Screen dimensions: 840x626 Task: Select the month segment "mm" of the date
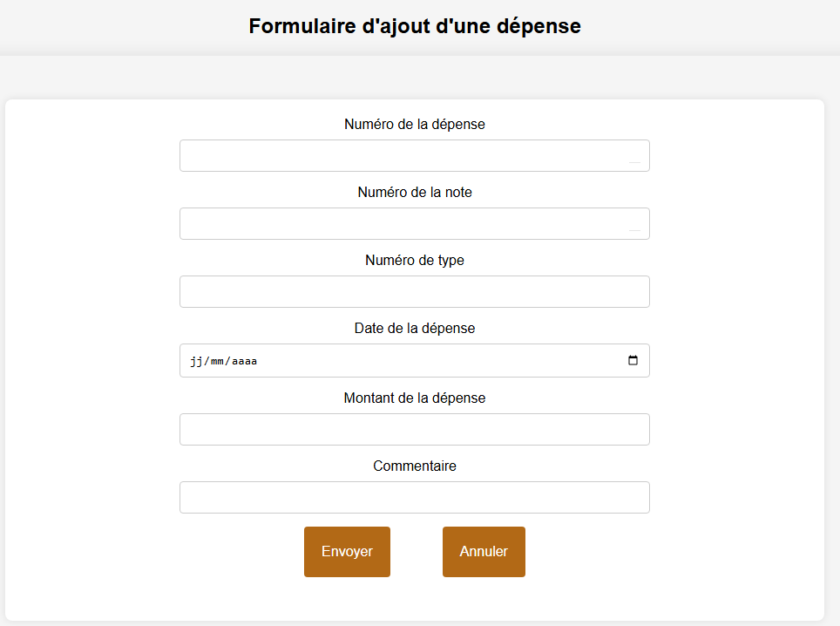coord(216,361)
